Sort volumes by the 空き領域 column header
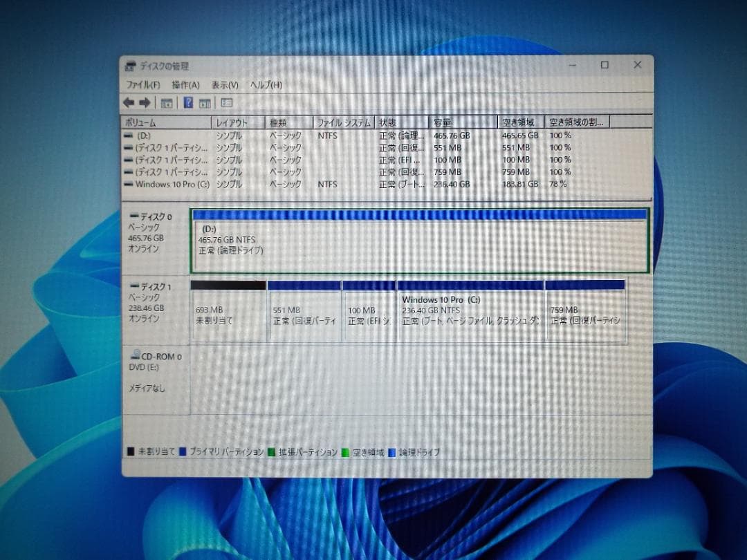 tap(517, 121)
